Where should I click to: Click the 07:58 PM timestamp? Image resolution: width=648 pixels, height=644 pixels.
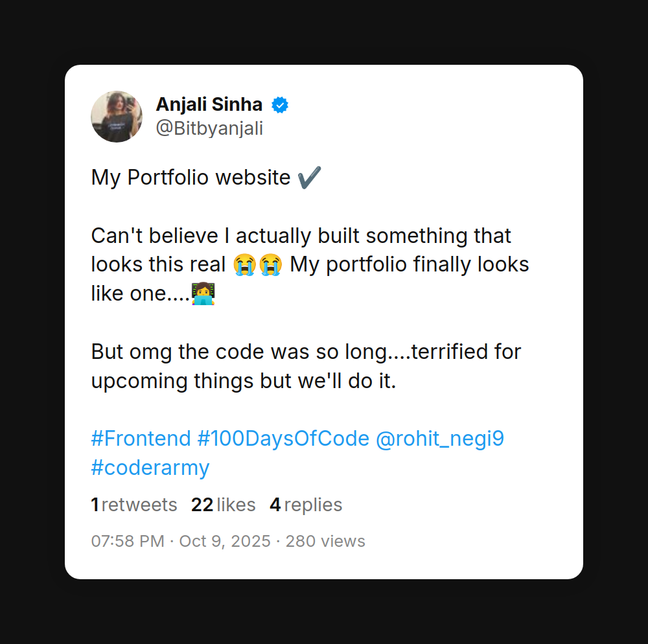click(x=128, y=541)
